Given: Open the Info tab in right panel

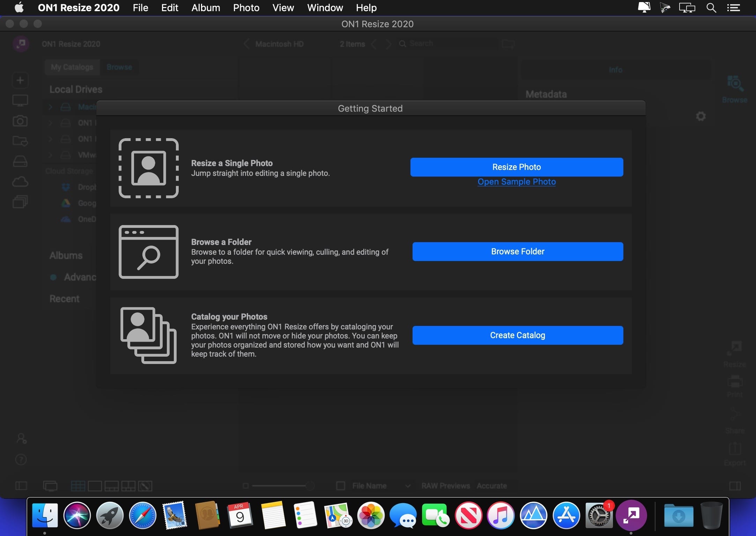Looking at the screenshot, I should 615,70.
